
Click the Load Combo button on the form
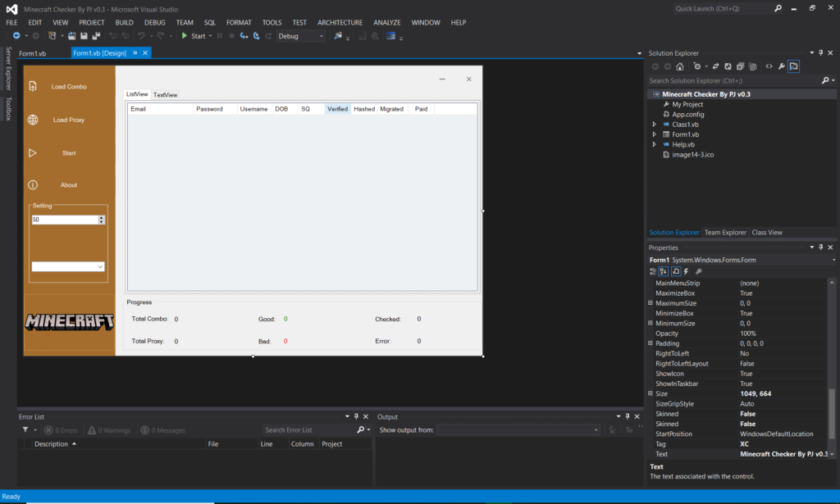coord(69,87)
